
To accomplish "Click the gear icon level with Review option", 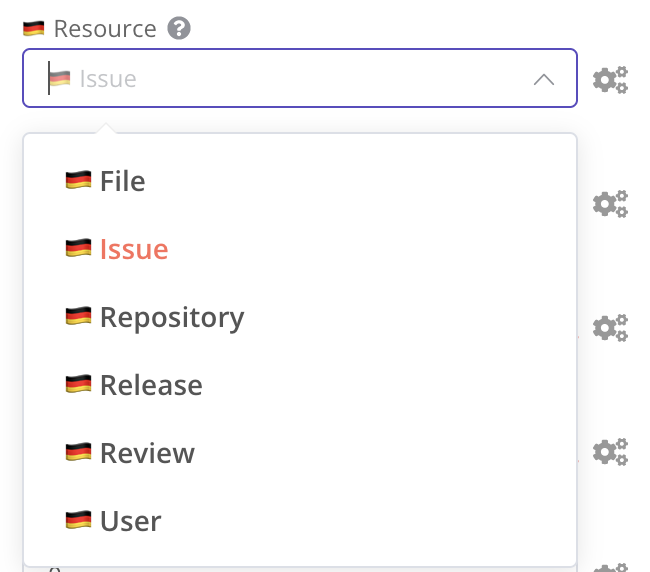I will pos(610,451).
